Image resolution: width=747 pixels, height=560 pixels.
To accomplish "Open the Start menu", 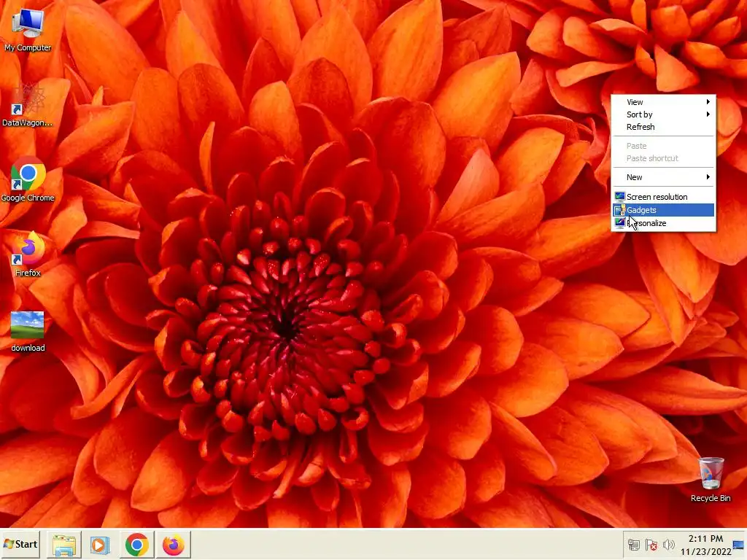I will tap(20, 544).
